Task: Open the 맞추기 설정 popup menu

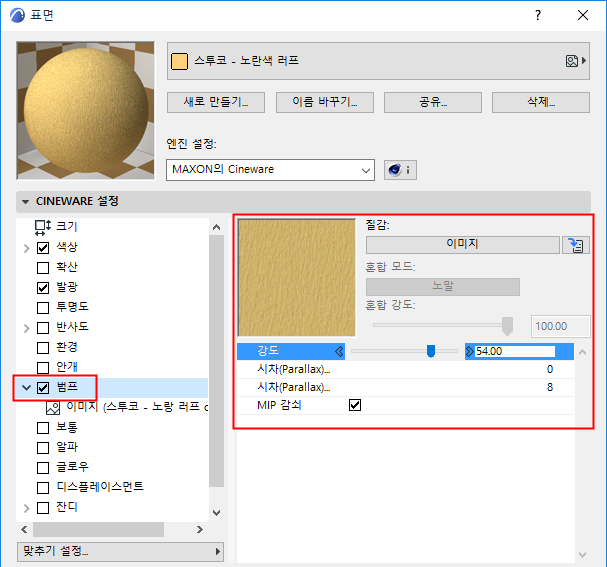Action: point(120,551)
